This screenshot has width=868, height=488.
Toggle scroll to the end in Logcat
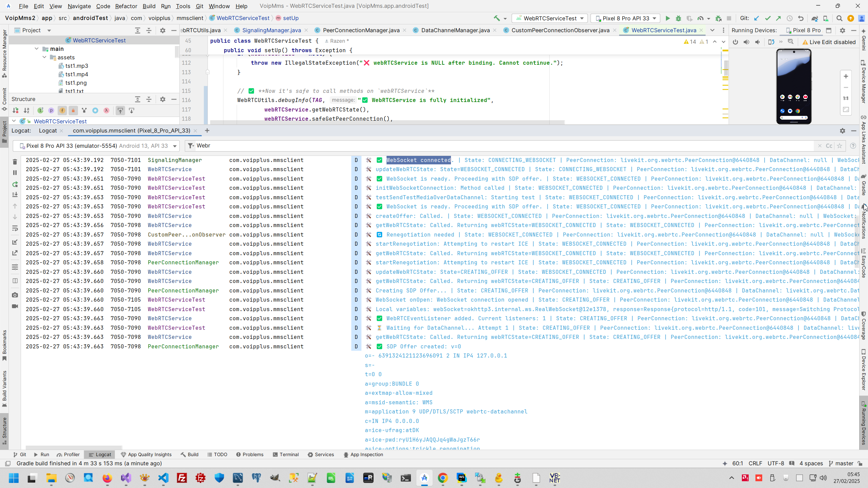15,195
